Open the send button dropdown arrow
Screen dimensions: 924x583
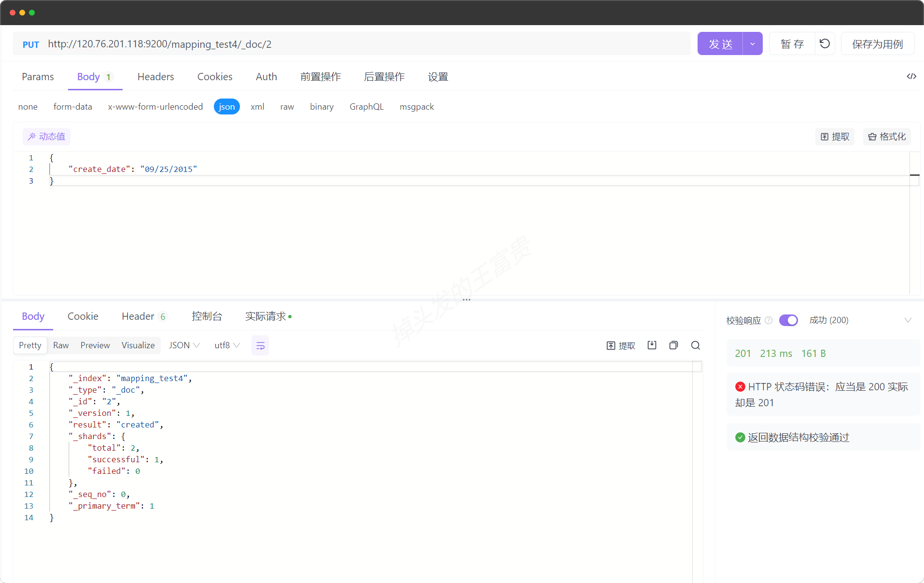point(753,43)
